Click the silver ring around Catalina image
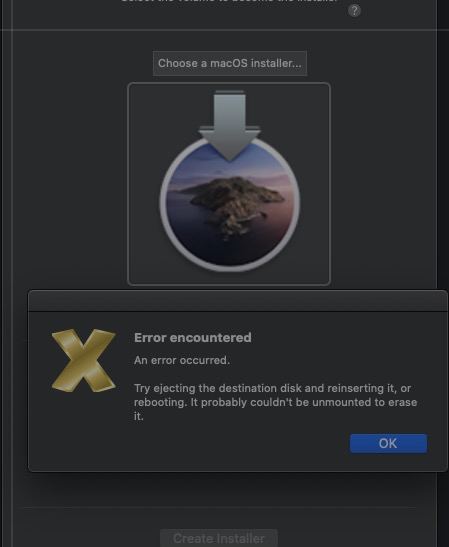 (162, 204)
